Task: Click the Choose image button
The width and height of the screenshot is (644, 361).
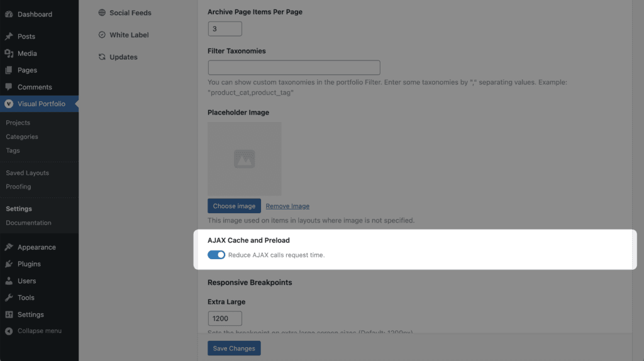Action: [x=234, y=206]
